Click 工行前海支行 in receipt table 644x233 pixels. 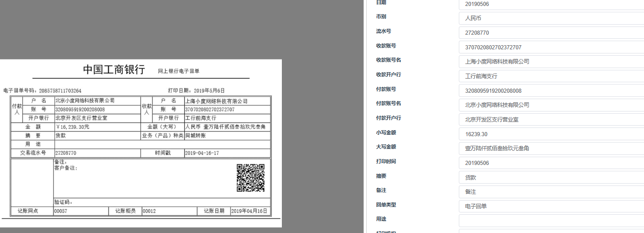pos(201,118)
